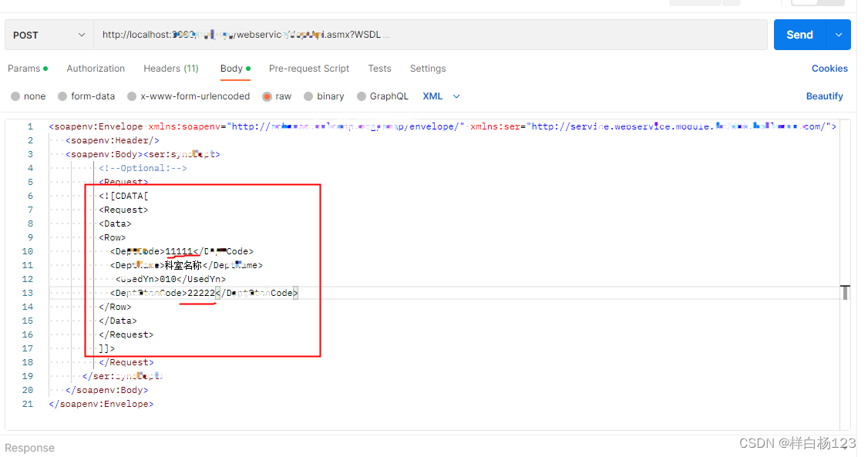Click the Beautify link

824,96
